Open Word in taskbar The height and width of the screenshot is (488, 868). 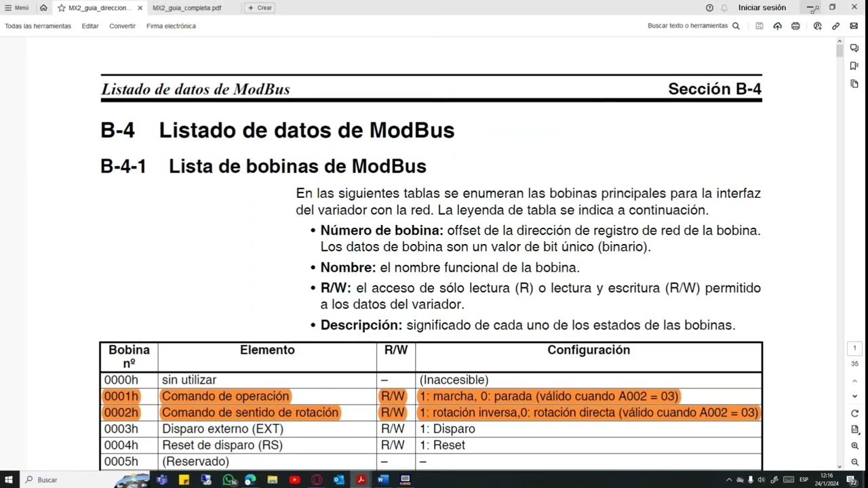[x=383, y=480]
